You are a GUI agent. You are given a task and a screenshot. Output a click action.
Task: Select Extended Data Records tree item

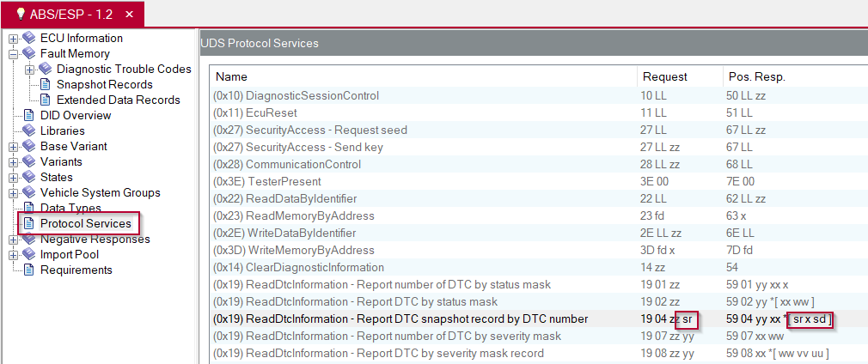click(119, 100)
